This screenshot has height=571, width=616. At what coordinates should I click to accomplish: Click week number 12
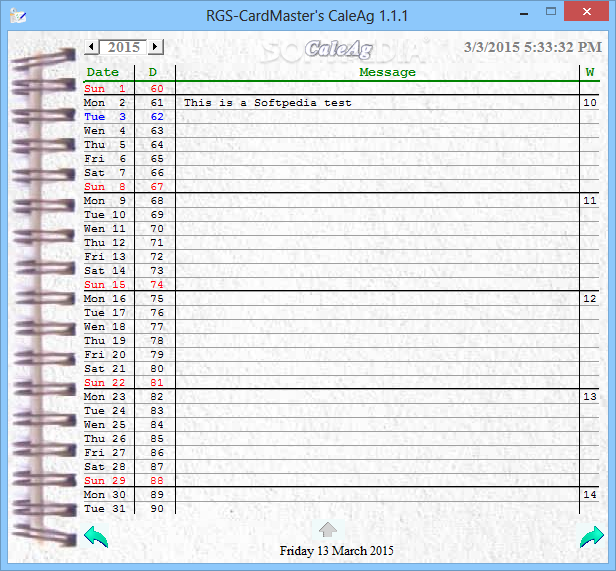point(590,299)
